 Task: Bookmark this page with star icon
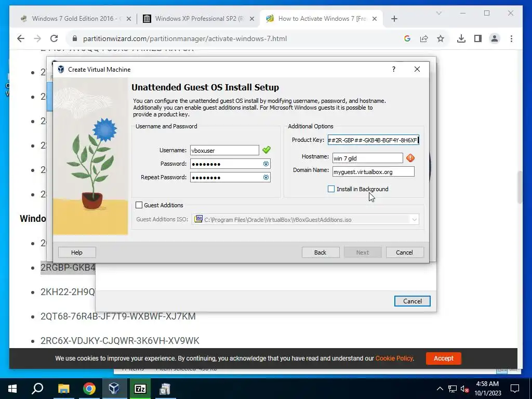pyautogui.click(x=441, y=38)
